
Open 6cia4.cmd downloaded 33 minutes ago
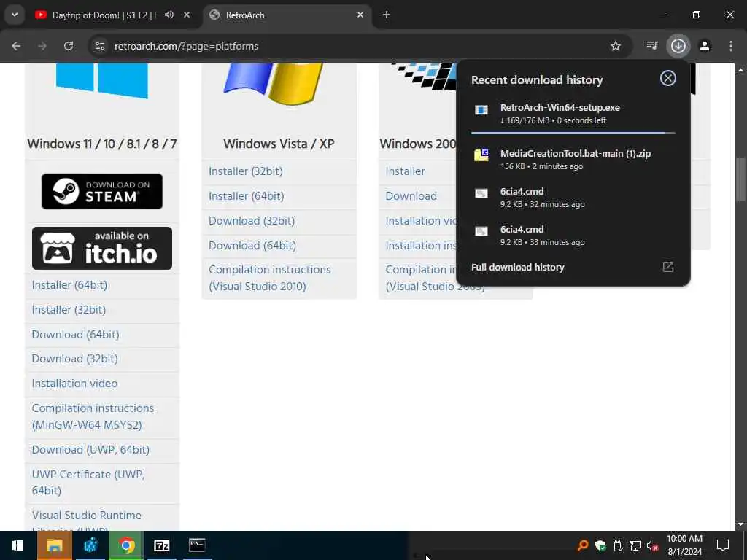coord(573,236)
